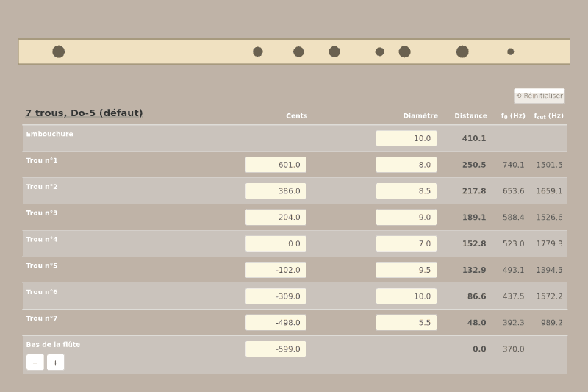Click Trou n°4 cents field showing 0.0

[276, 243]
